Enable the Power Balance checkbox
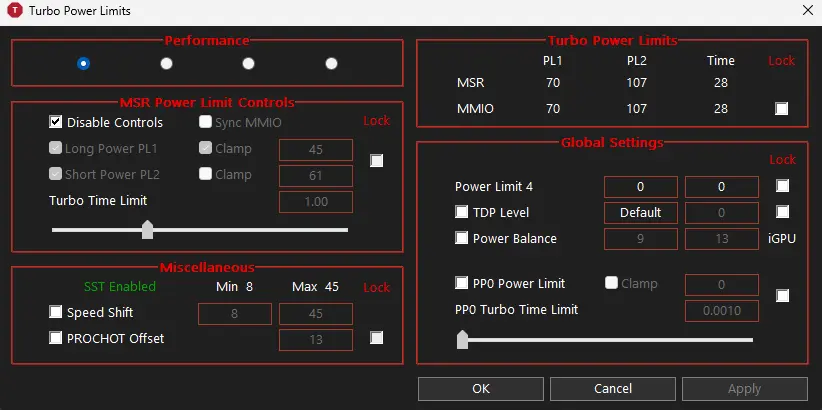The width and height of the screenshot is (822, 410). pyautogui.click(x=461, y=238)
